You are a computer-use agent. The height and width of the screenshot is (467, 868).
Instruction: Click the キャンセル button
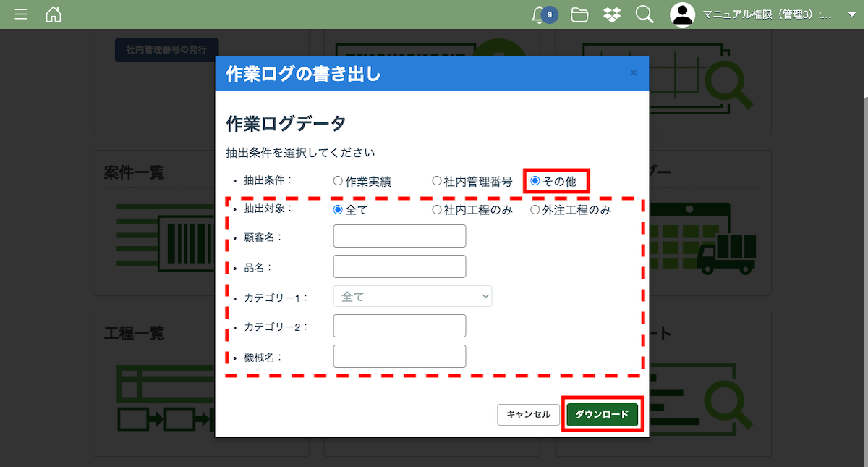pyautogui.click(x=528, y=415)
